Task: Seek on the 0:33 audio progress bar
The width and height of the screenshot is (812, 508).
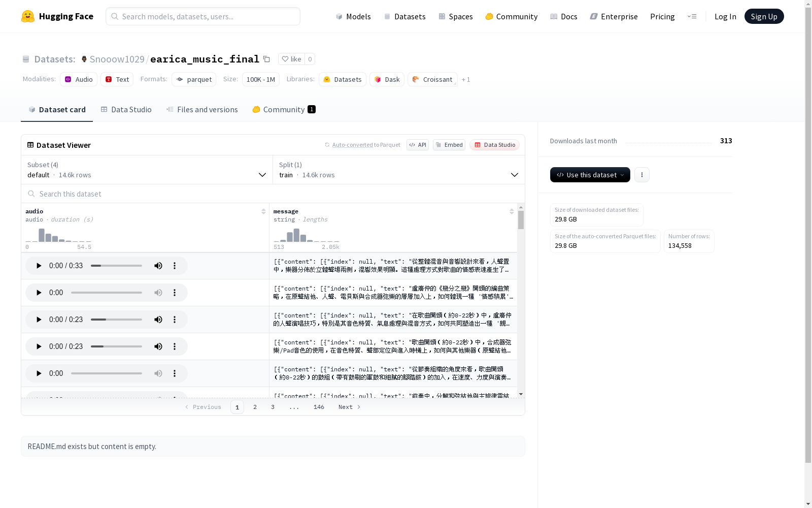Action: [116, 266]
